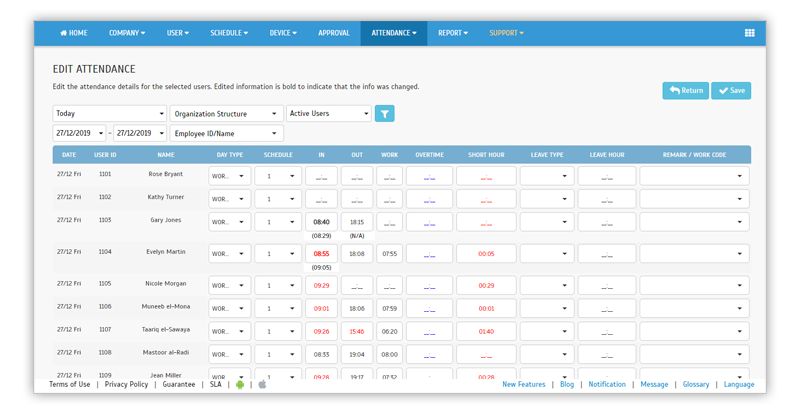The width and height of the screenshot is (800, 417).
Task: Open Notification link in footer
Action: tap(607, 384)
